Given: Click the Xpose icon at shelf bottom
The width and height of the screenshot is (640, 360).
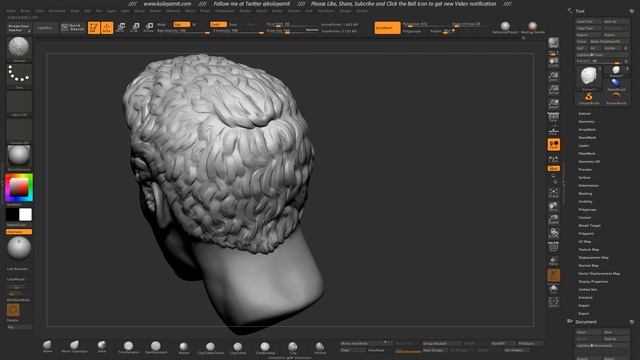Looking at the screenshot, I should pos(553,302).
